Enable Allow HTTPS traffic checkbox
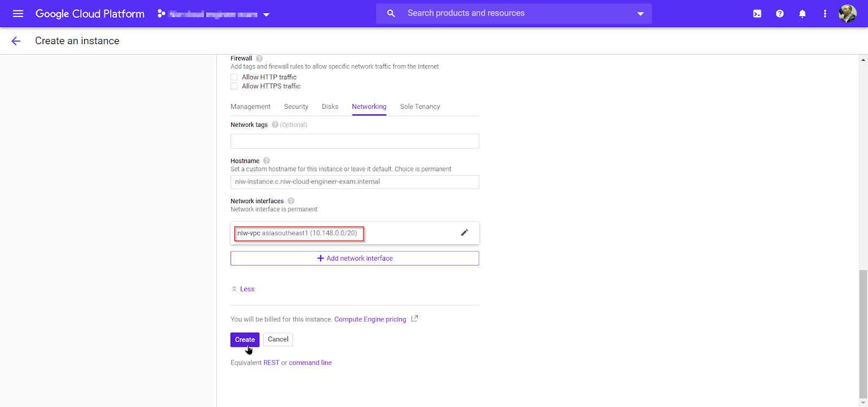 [234, 86]
